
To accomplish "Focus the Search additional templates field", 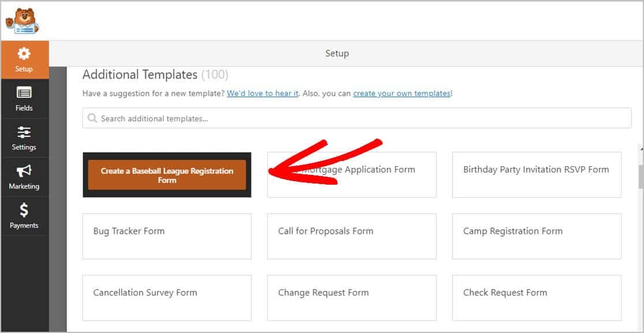I will [358, 118].
